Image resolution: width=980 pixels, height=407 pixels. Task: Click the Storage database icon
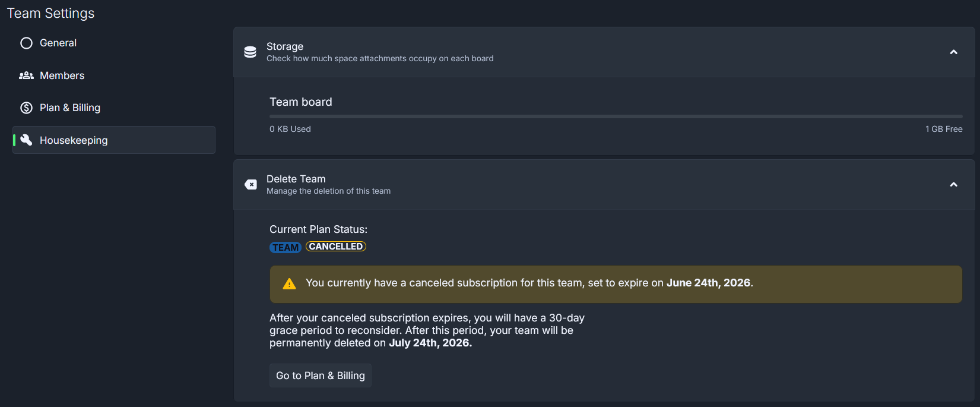click(250, 52)
